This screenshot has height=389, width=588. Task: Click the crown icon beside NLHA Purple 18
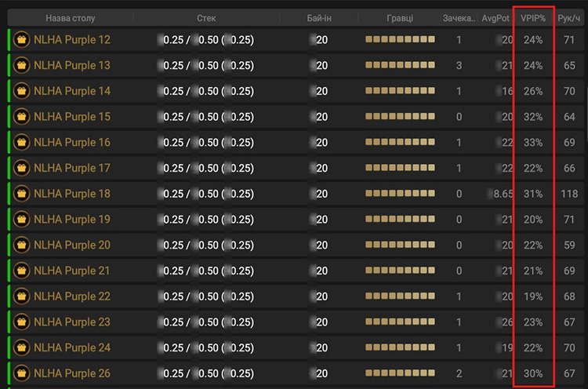pyautogui.click(x=22, y=194)
